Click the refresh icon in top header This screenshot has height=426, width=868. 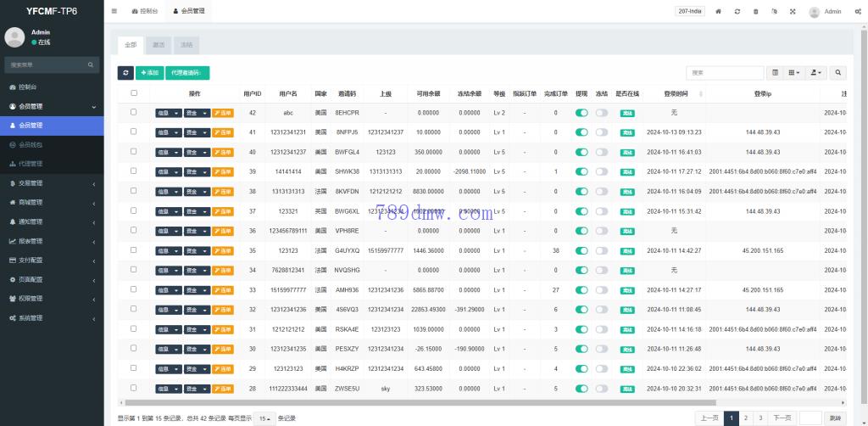pos(737,12)
